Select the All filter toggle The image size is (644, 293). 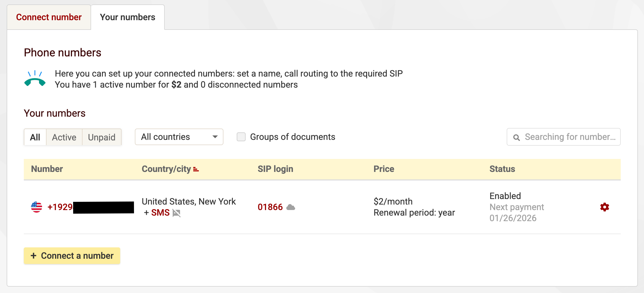point(35,137)
